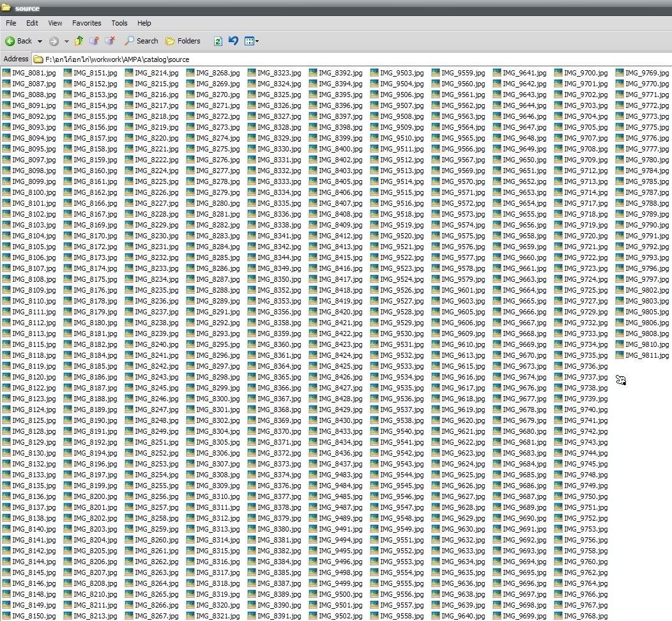The height and width of the screenshot is (621, 672).
Task: Open the File menu
Action: point(11,23)
